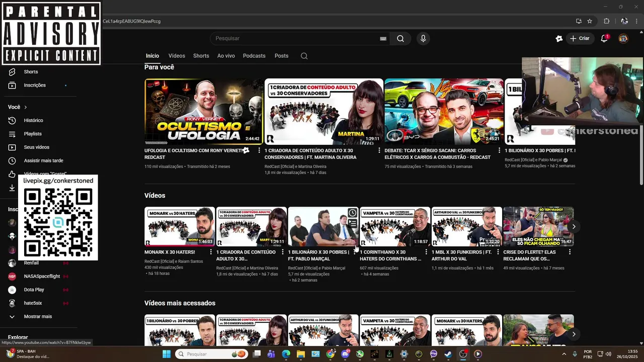Screen dimensions: 644x362
Task: Click the Criar button
Action: 580,39
